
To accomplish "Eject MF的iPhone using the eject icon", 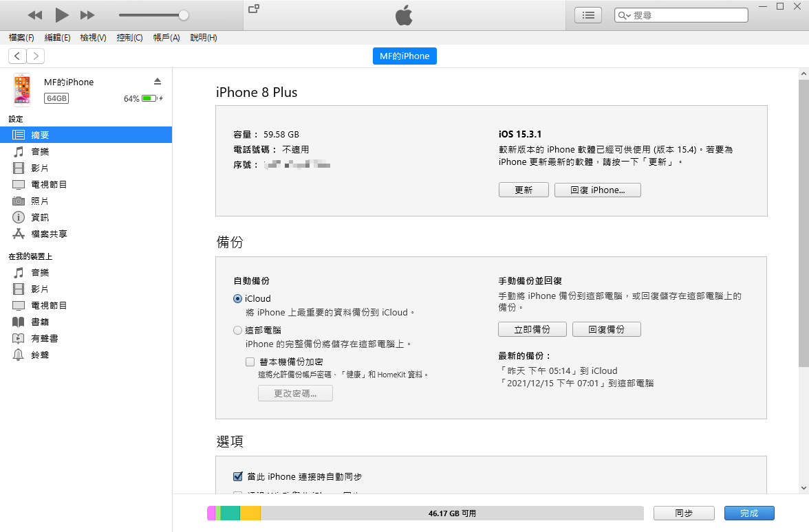I will pos(158,80).
